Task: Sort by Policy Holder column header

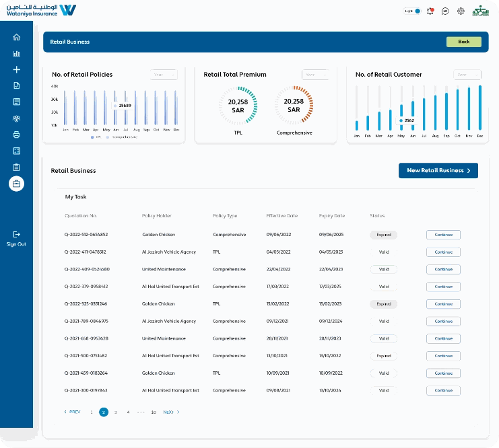Action: tap(157, 215)
